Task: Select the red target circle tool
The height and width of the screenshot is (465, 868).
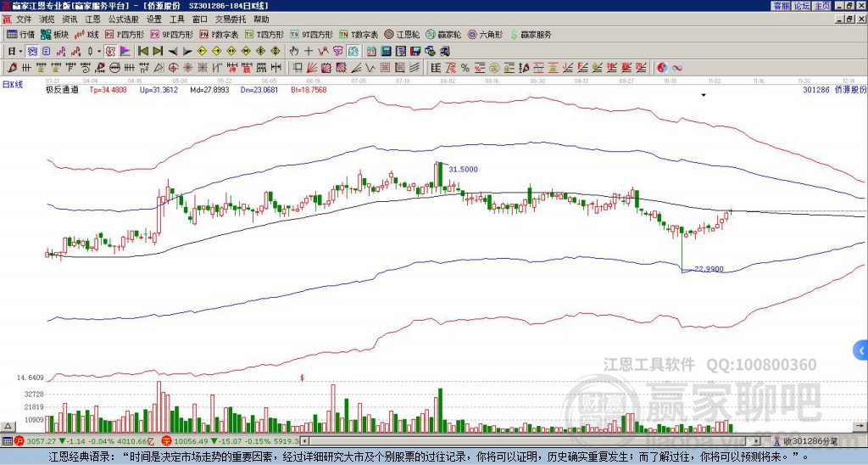Action: click(173, 68)
